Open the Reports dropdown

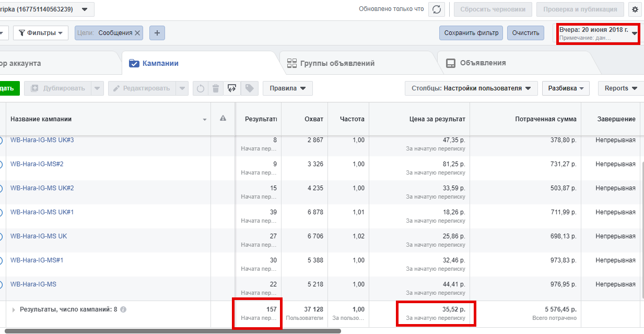621,88
